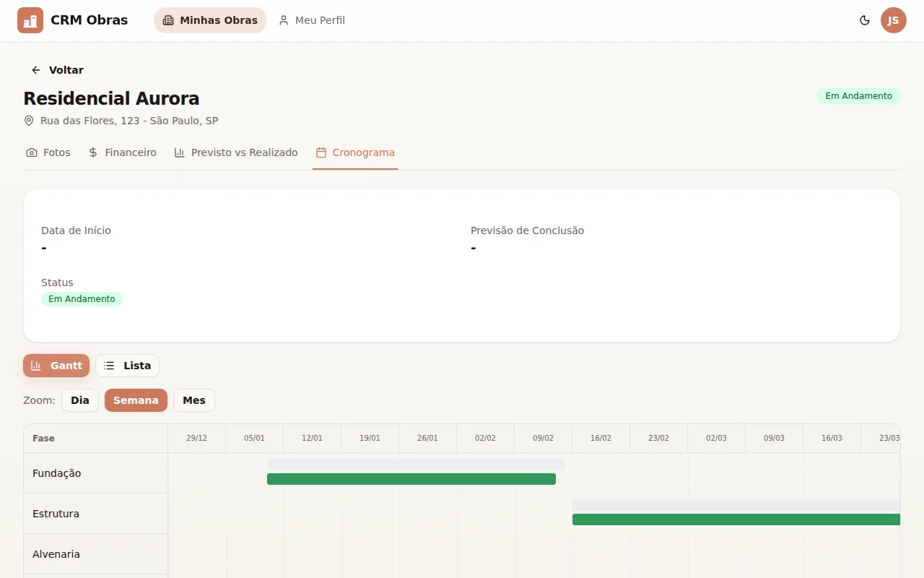Click the Data de Início label

[76, 230]
